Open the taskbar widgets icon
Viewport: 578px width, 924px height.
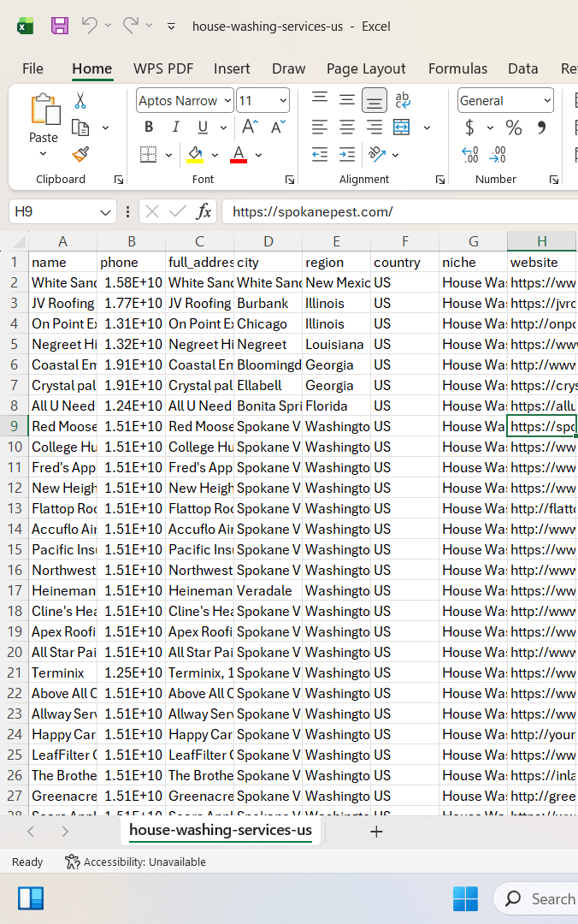tap(31, 898)
